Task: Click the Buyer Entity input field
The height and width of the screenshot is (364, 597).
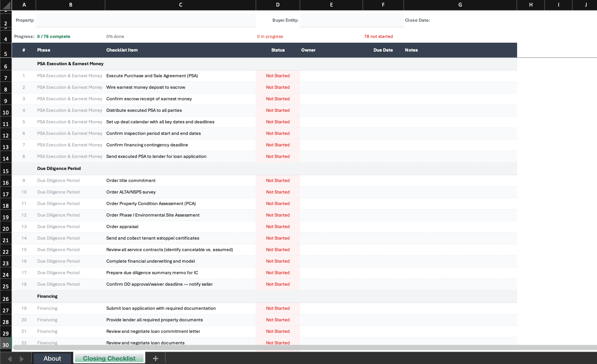Action: point(352,20)
